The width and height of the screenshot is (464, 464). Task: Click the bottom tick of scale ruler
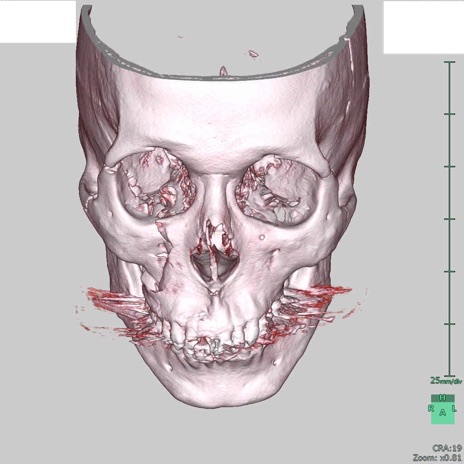(x=449, y=376)
